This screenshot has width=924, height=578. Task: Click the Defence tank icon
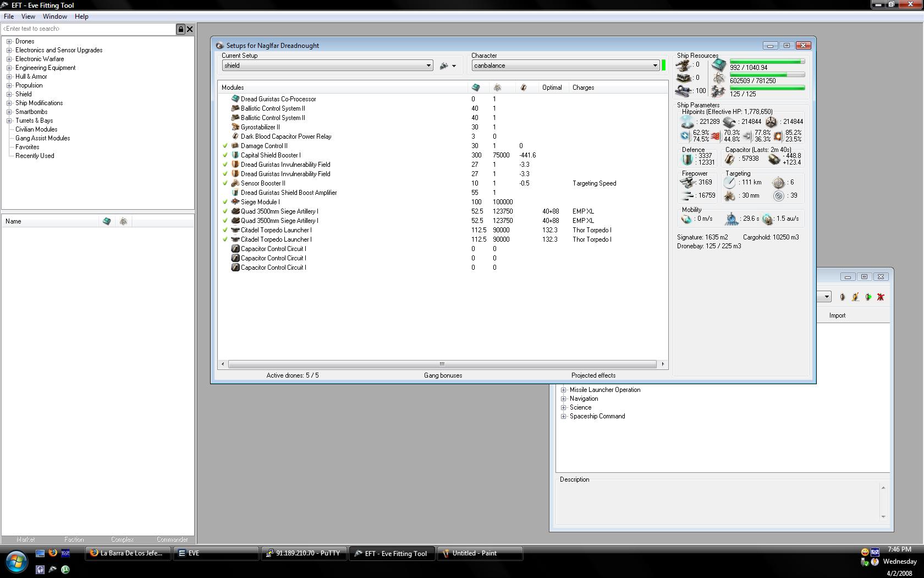click(x=687, y=159)
